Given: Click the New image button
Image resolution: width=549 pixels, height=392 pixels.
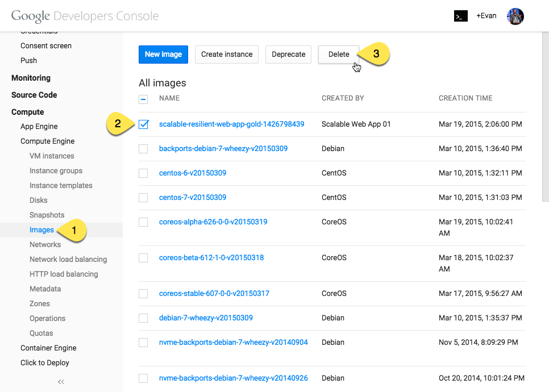Looking at the screenshot, I should click(x=163, y=54).
